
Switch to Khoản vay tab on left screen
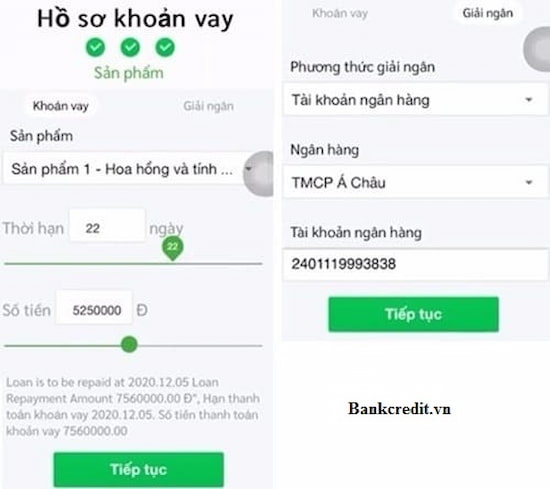[x=61, y=106]
